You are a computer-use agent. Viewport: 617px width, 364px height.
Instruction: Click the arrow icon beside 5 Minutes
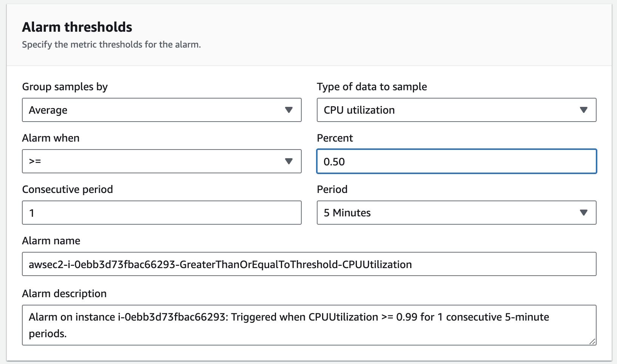click(x=583, y=213)
